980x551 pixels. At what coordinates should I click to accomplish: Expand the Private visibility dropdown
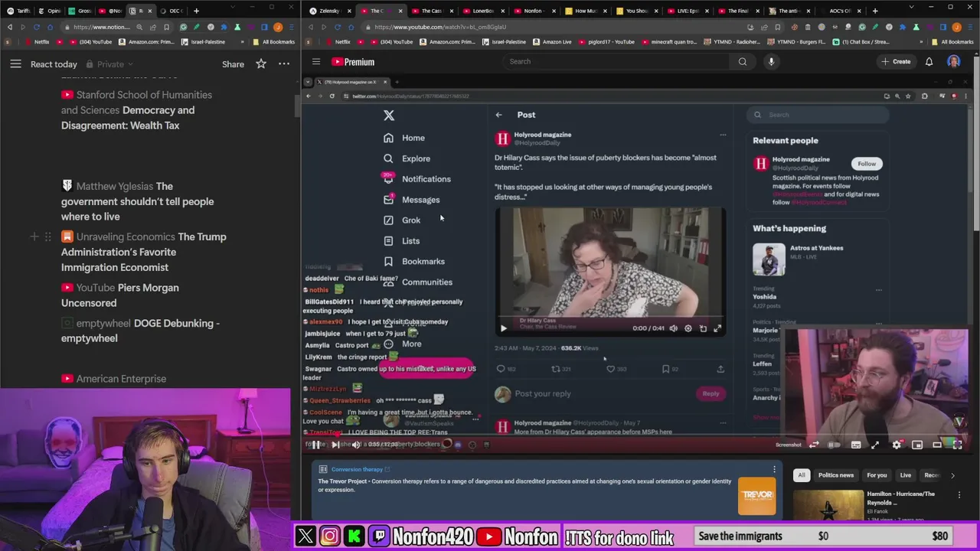pos(110,64)
